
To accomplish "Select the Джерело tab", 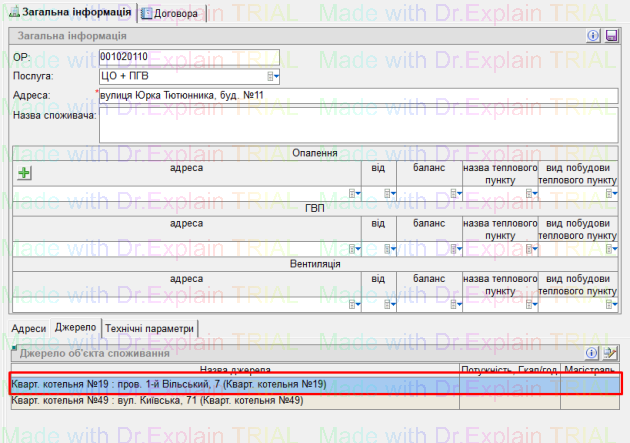I will (x=75, y=328).
